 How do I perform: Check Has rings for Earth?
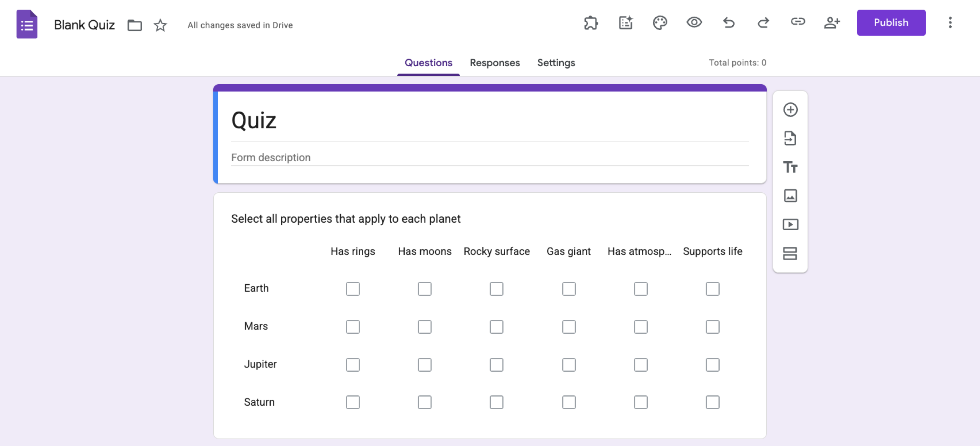pyautogui.click(x=353, y=289)
